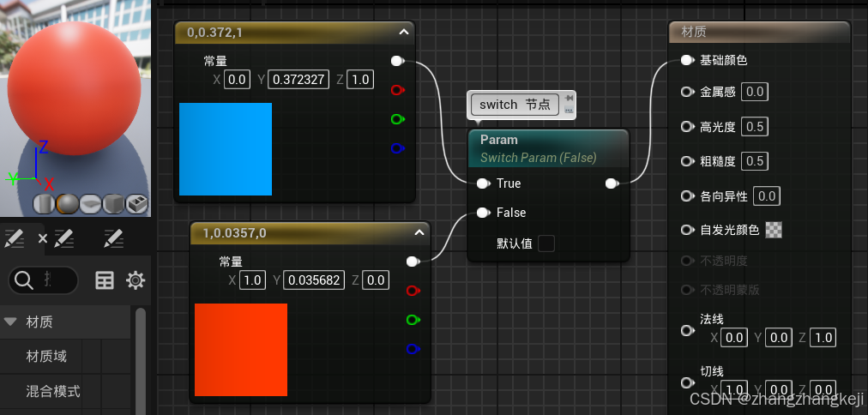This screenshot has width=868, height=415.
Task: Edit Z value 0.0 in orange constant node
Action: tap(376, 280)
